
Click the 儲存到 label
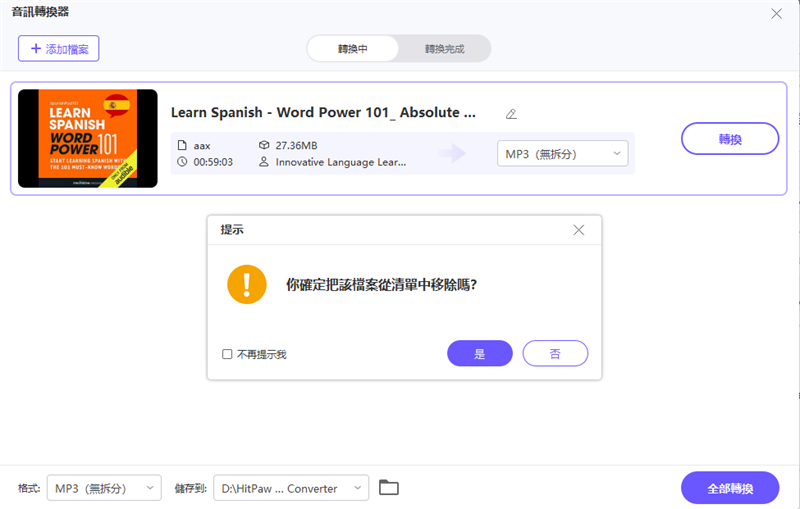pos(190,489)
